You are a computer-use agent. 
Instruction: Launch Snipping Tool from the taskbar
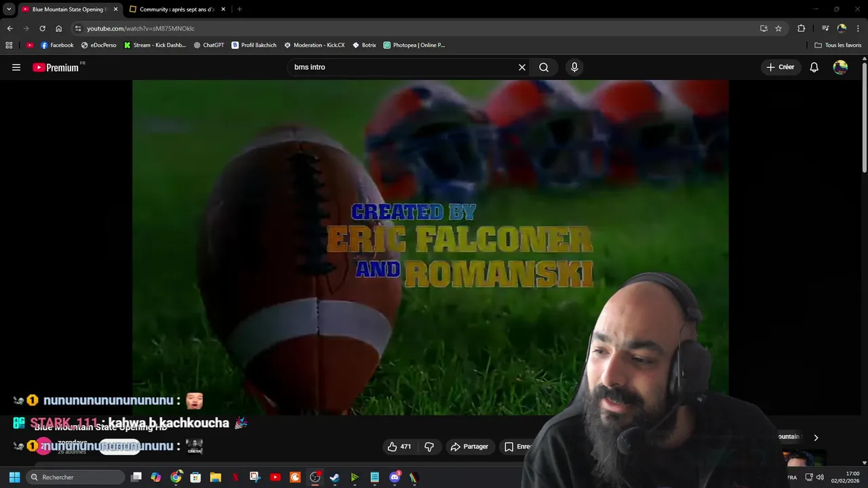tap(255, 477)
